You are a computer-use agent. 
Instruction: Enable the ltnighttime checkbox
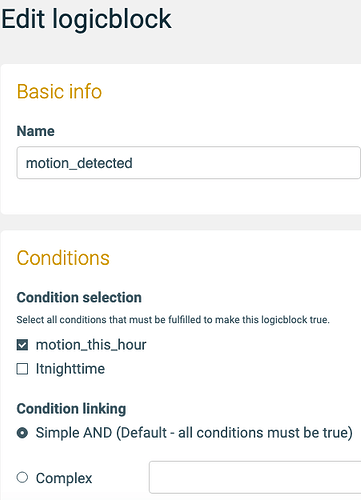pyautogui.click(x=22, y=369)
